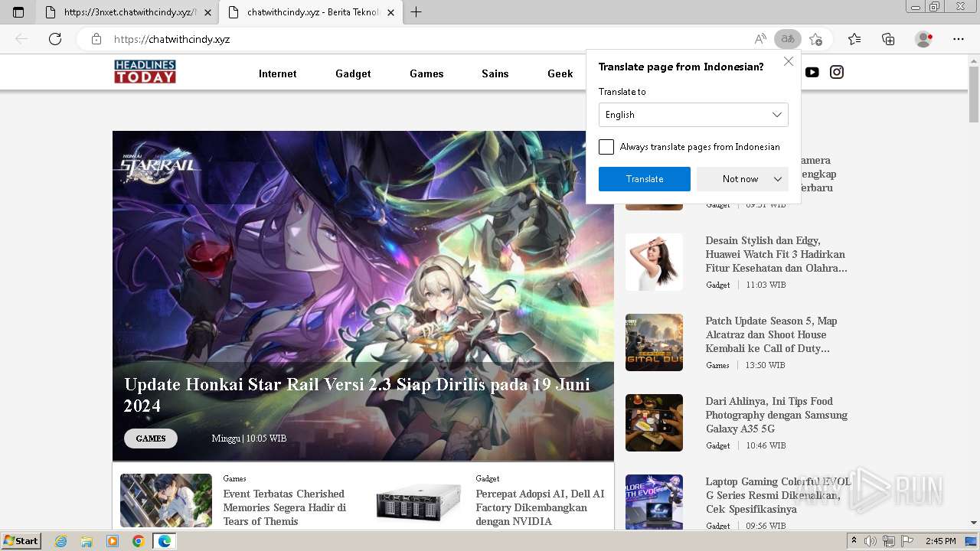The width and height of the screenshot is (980, 551).
Task: Open Colorful EVOL G Series laptop article
Action: (779, 495)
